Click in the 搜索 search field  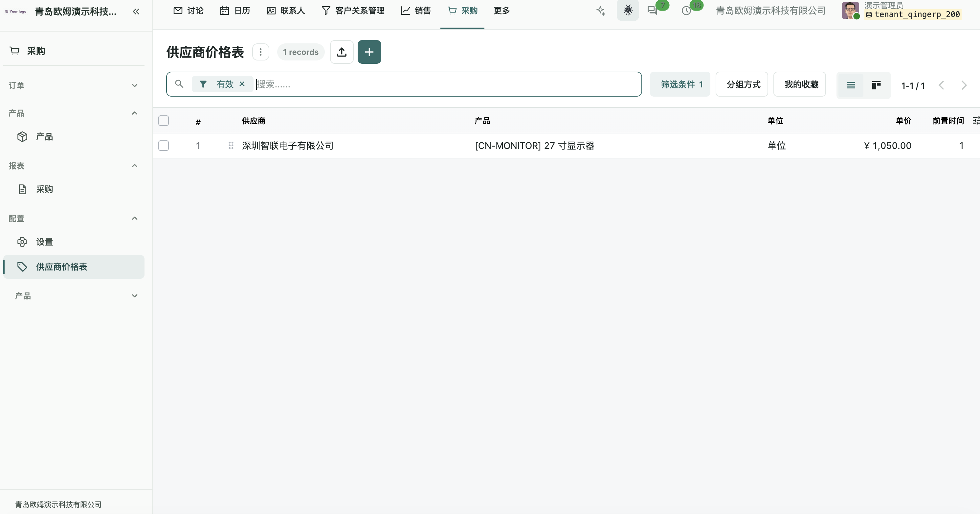coord(447,84)
